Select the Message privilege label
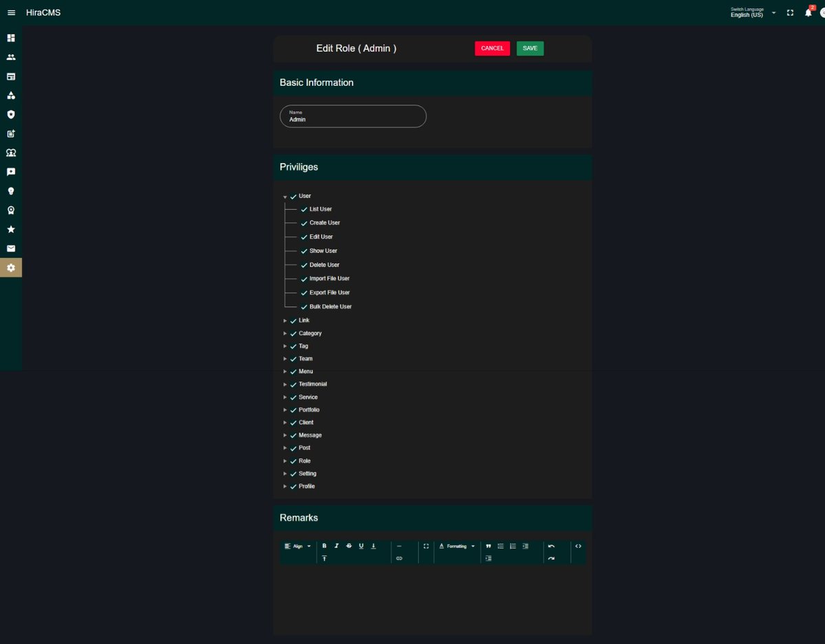This screenshot has height=644, width=825. point(310,435)
